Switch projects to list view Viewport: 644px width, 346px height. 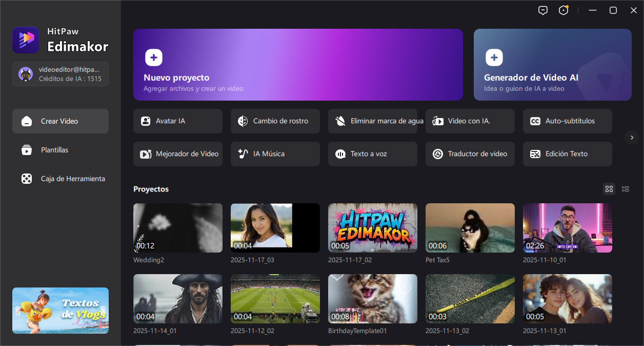click(x=626, y=189)
